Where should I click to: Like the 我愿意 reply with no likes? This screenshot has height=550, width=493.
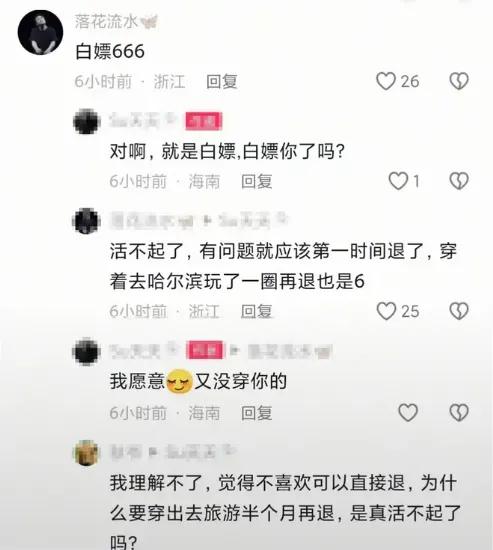pos(408,412)
